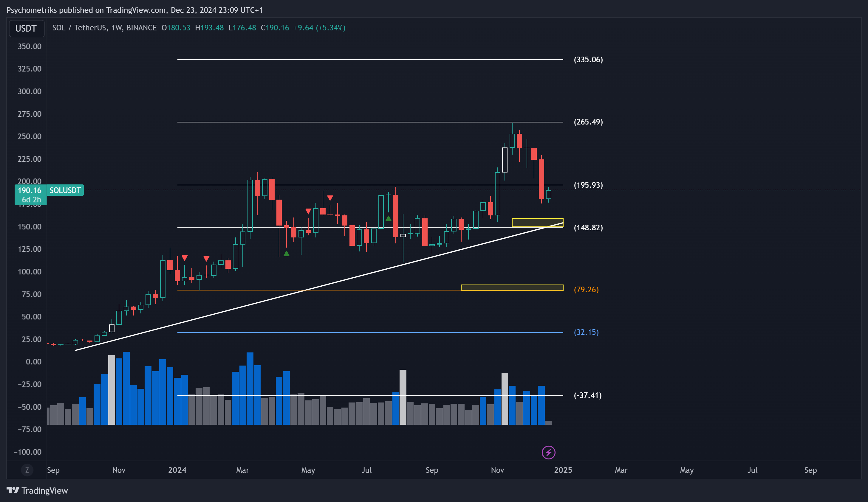Click the 2024 label on time axis
The image size is (868, 502).
[x=177, y=470]
